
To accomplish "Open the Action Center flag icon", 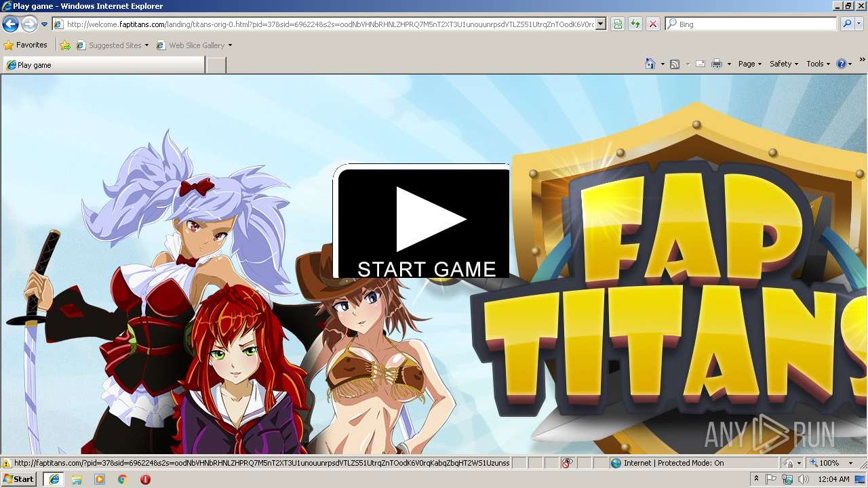I will [x=771, y=479].
